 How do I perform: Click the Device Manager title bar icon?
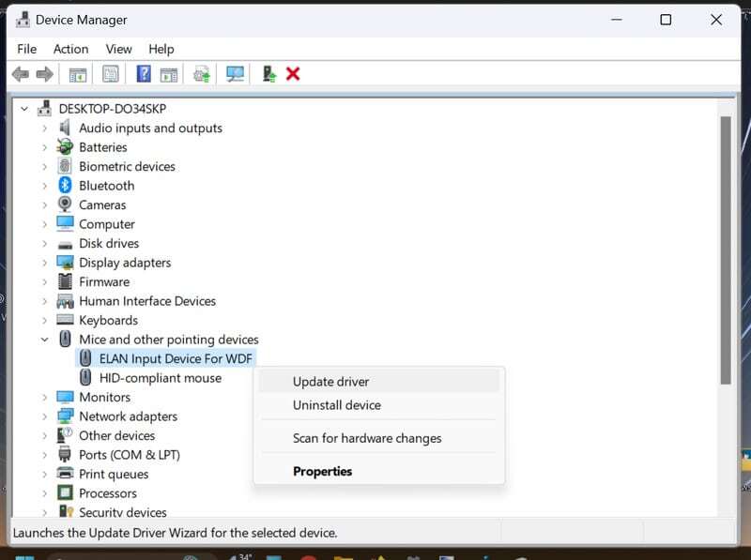(x=23, y=20)
